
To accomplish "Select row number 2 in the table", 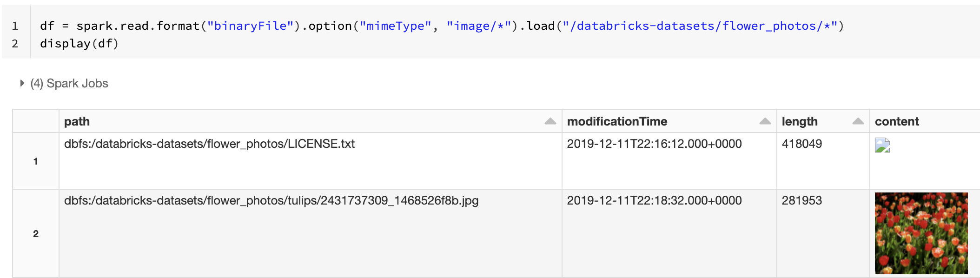I will [x=36, y=233].
